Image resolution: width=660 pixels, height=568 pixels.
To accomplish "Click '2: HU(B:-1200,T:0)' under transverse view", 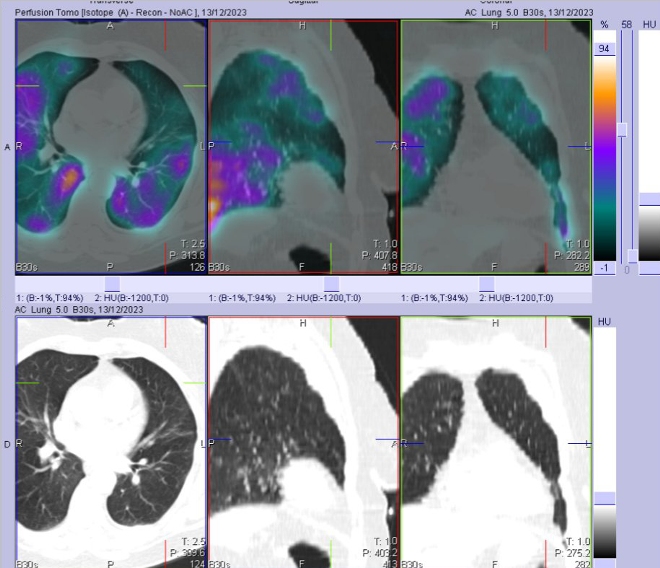I will click(131, 298).
